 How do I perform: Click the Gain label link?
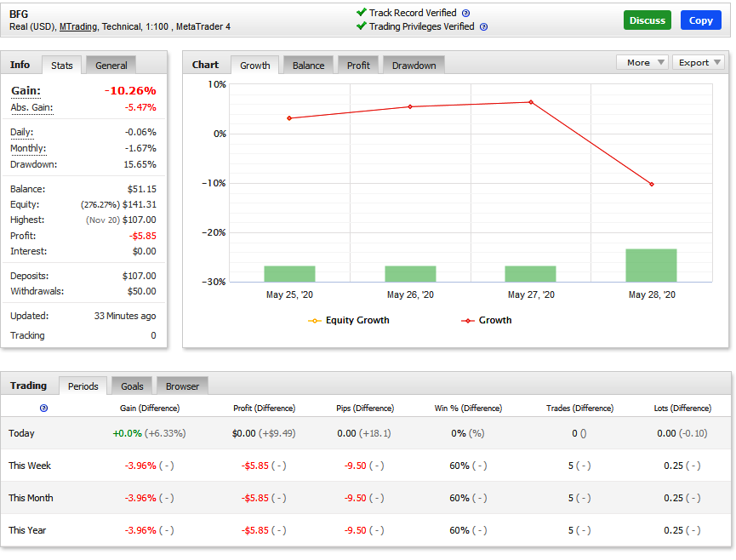tap(26, 90)
